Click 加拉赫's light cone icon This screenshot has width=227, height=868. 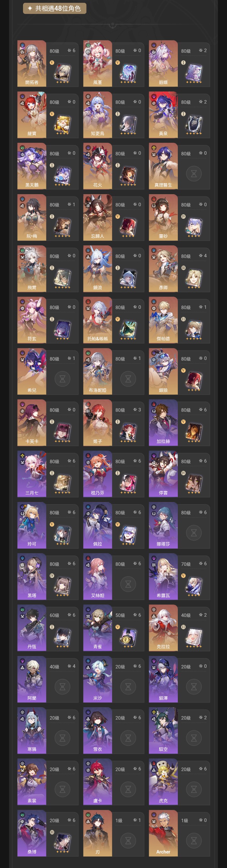[x=194, y=432]
